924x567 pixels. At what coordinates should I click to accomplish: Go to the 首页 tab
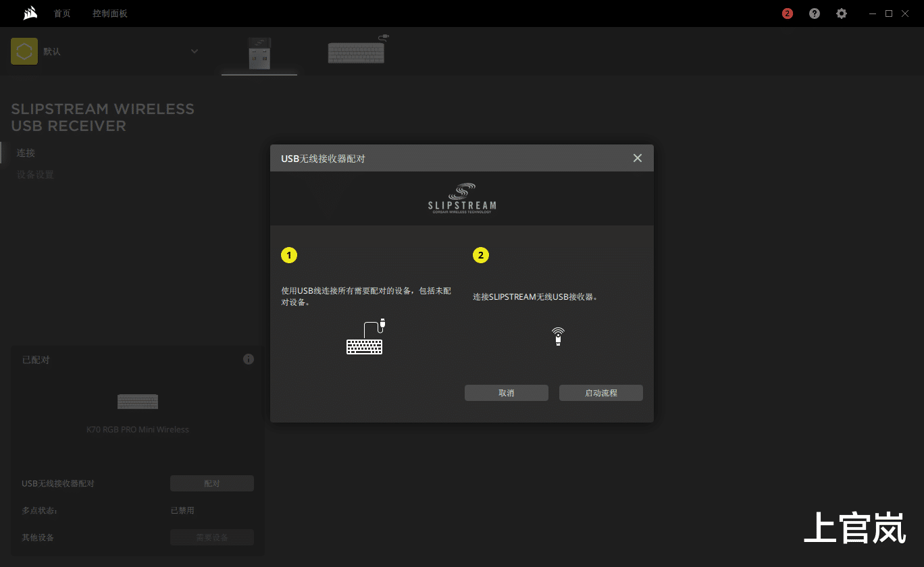[x=62, y=13]
